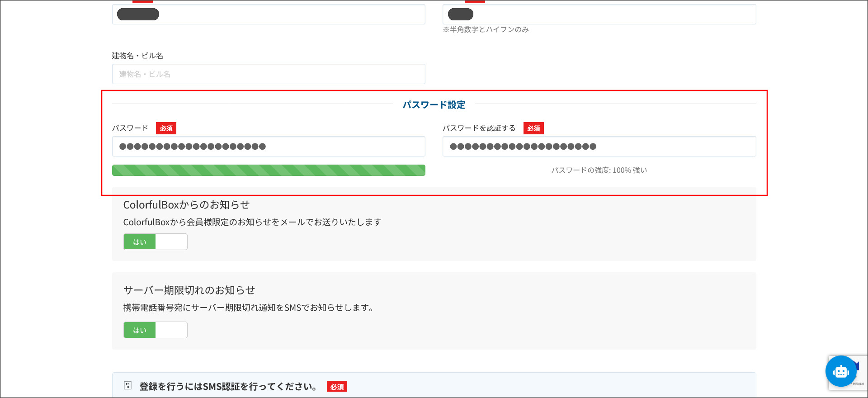The width and height of the screenshot is (868, 398).
Task: Open the chatbot assistant icon
Action: (840, 371)
